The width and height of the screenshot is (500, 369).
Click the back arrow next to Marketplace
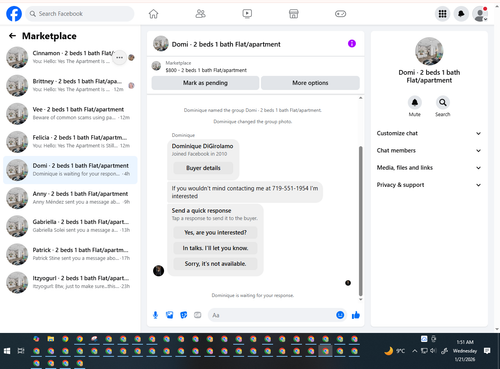[x=12, y=36]
